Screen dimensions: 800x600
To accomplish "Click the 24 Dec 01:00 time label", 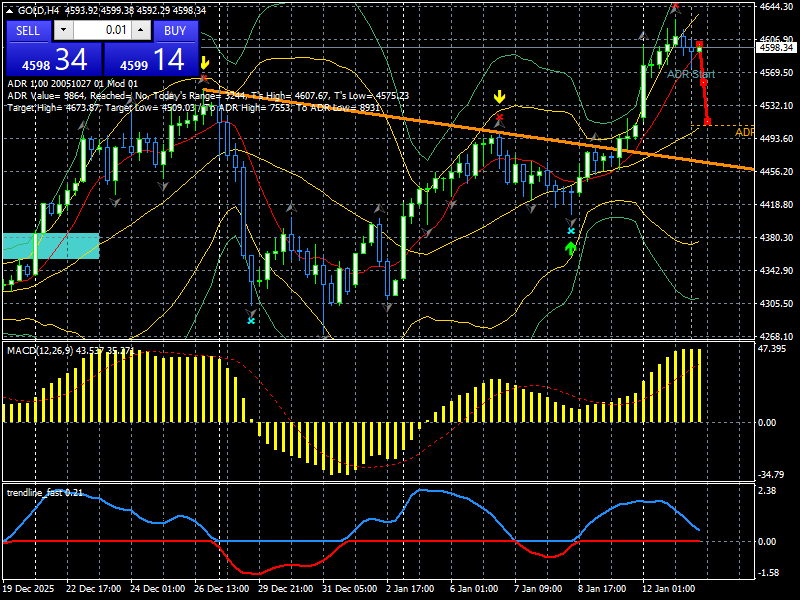I will [x=158, y=589].
